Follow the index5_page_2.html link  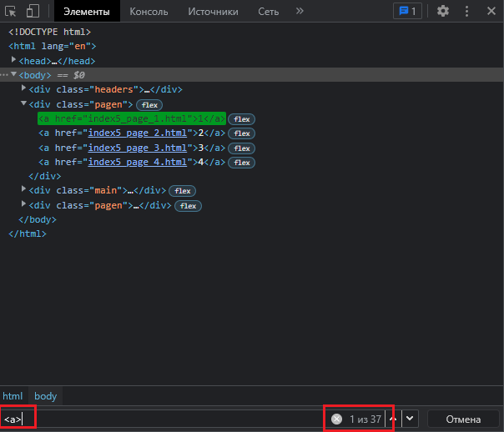136,133
